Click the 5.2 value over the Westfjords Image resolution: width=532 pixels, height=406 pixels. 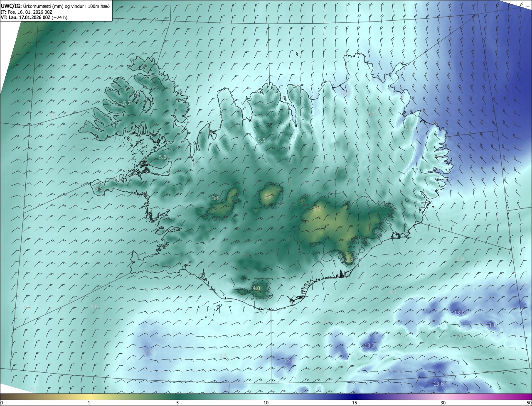coord(127,103)
